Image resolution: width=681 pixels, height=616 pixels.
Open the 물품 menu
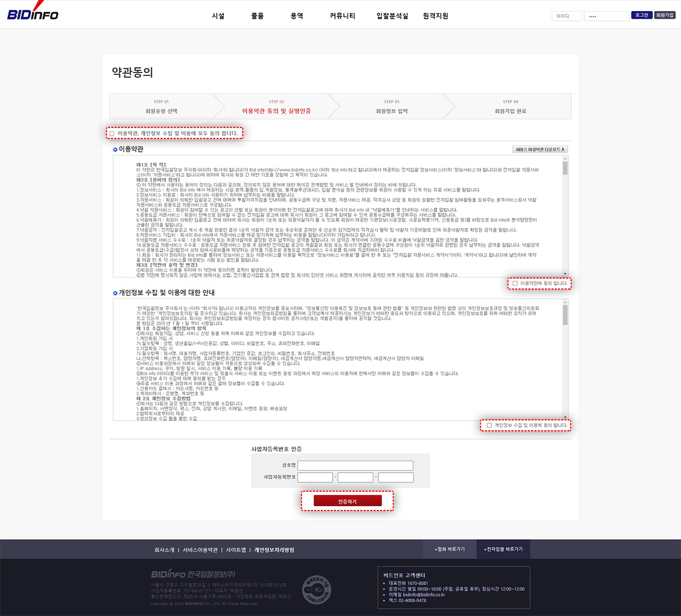point(257,16)
